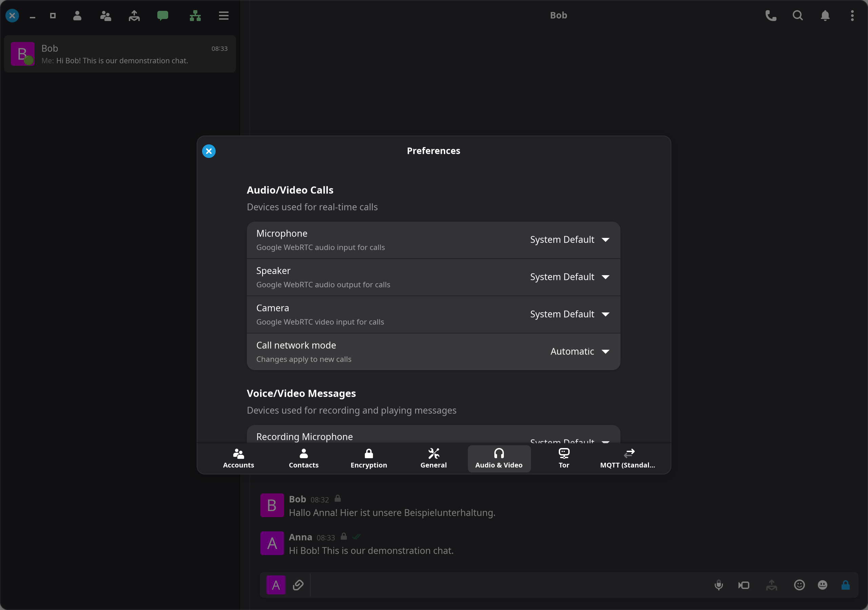Click Bob's B avatar in chat list
This screenshot has height=610, width=868.
(23, 54)
